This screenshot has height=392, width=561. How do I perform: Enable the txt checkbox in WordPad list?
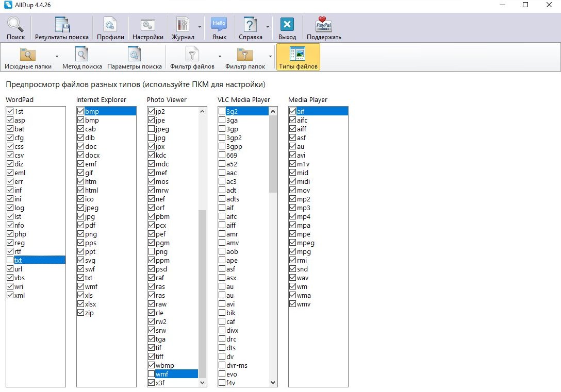pos(10,260)
